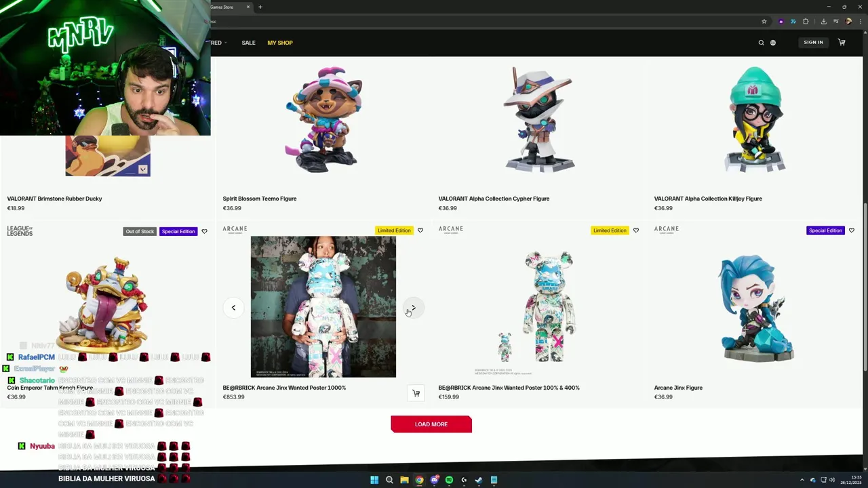This screenshot has width=868, height=488.
Task: Open Logitech G HUB from taskbar
Action: coord(464,480)
